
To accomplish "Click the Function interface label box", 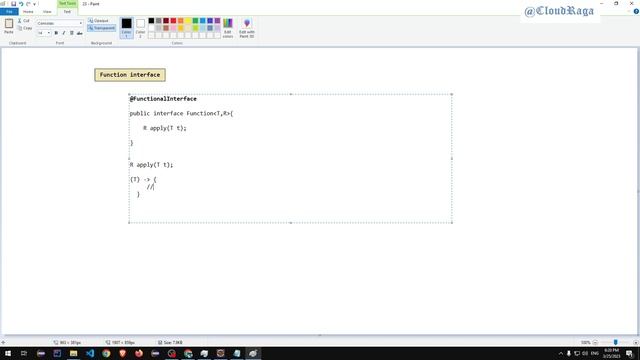I will tap(130, 75).
